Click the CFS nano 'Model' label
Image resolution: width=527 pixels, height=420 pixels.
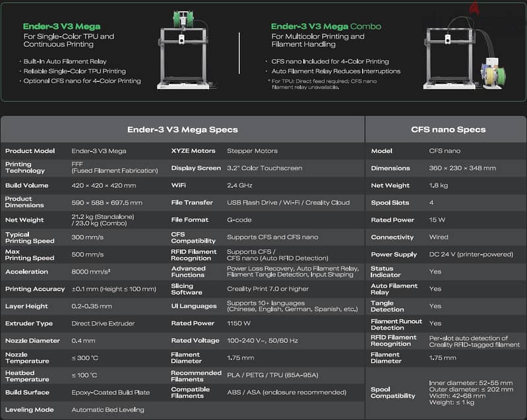click(381, 151)
